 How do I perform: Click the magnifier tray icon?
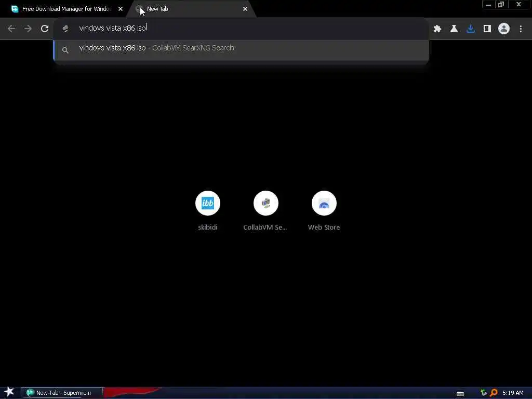(x=494, y=393)
